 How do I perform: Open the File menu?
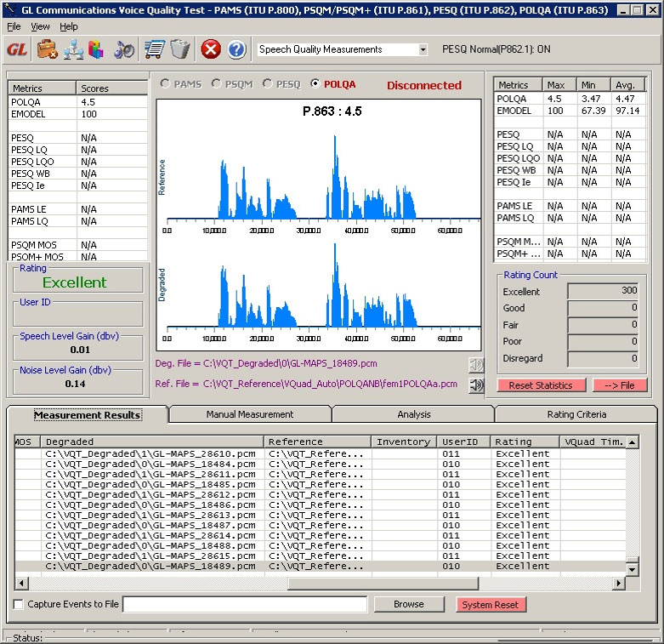pos(14,26)
